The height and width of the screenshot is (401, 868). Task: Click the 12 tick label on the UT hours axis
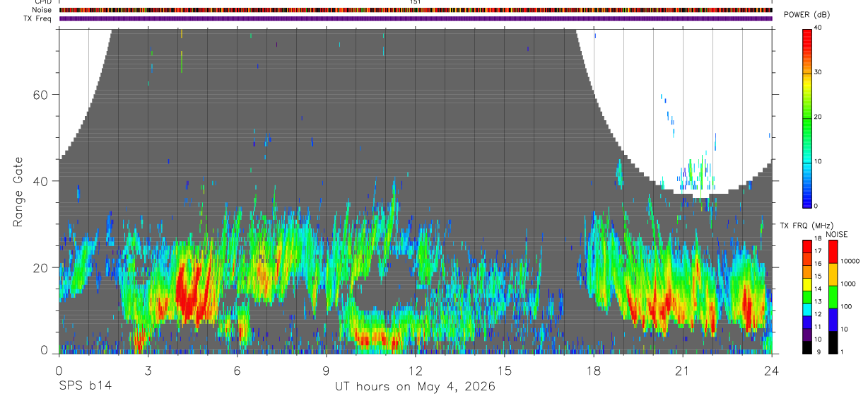[x=416, y=371]
